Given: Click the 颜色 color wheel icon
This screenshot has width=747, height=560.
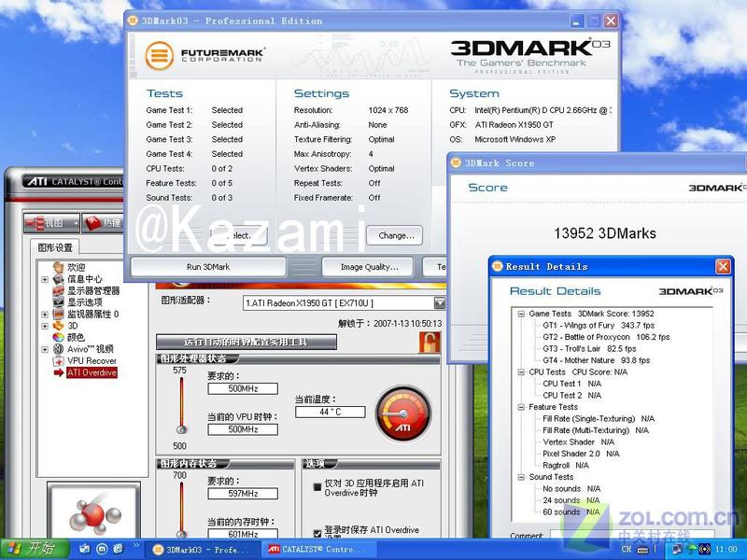Looking at the screenshot, I should pyautogui.click(x=59, y=337).
